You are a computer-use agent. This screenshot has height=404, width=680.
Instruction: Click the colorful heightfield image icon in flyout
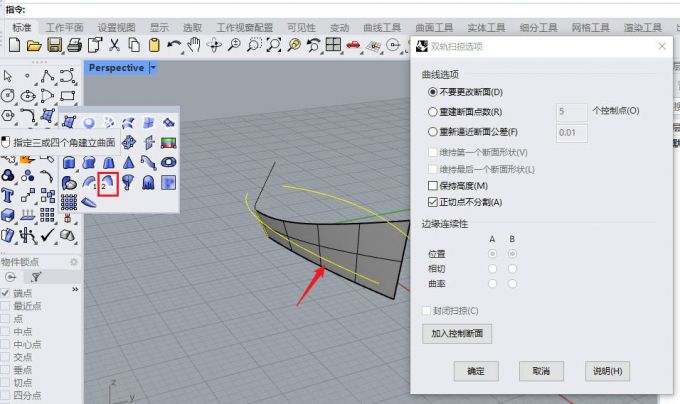tap(168, 142)
